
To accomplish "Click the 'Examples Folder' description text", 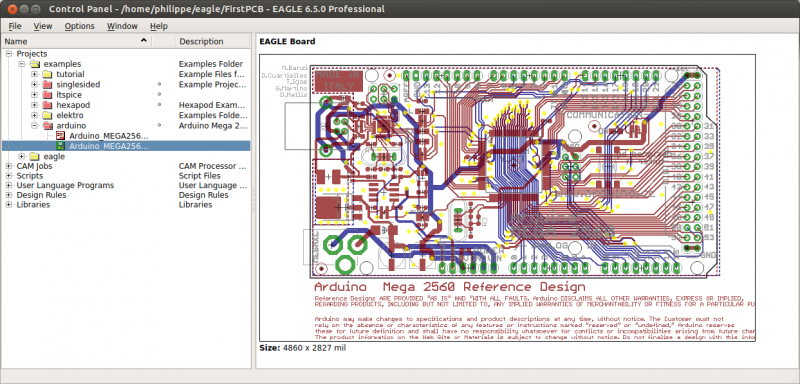I will click(211, 64).
